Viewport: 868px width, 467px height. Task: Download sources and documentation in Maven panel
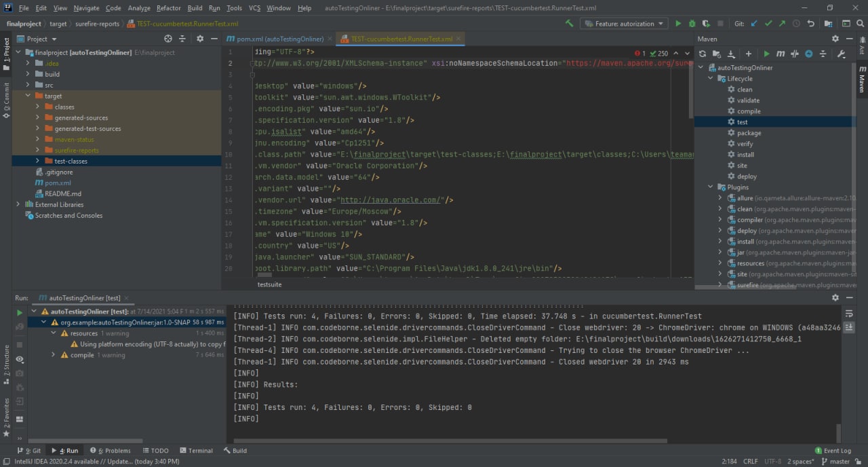731,54
